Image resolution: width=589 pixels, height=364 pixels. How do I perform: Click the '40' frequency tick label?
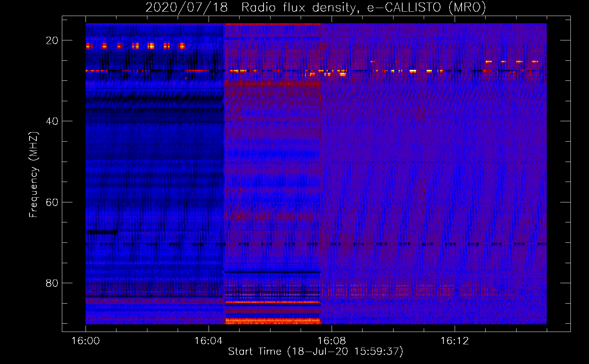(x=52, y=121)
